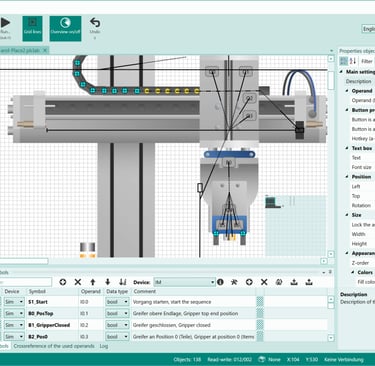The height and width of the screenshot is (366, 375).
Task: Focus the properties Filter field
Action: pos(368,61)
